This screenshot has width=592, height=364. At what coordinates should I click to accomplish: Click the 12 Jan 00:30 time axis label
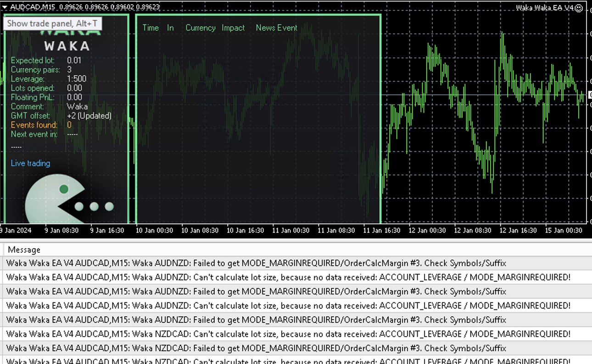(x=427, y=230)
